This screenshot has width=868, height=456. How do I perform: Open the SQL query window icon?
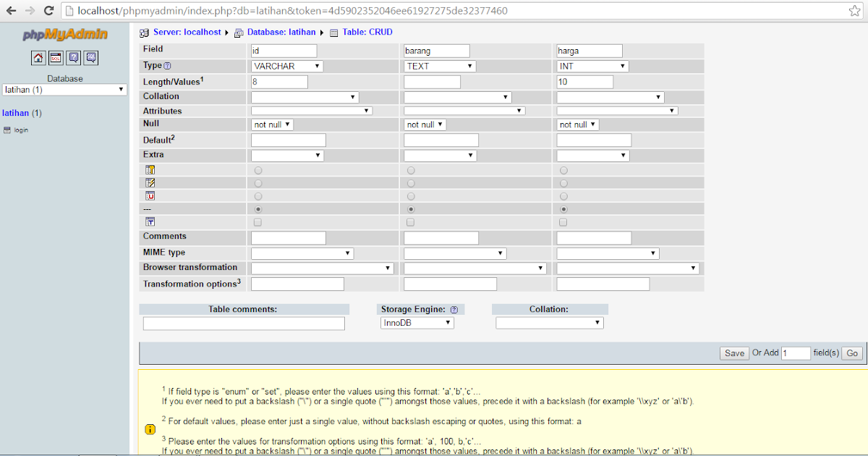[x=56, y=57]
